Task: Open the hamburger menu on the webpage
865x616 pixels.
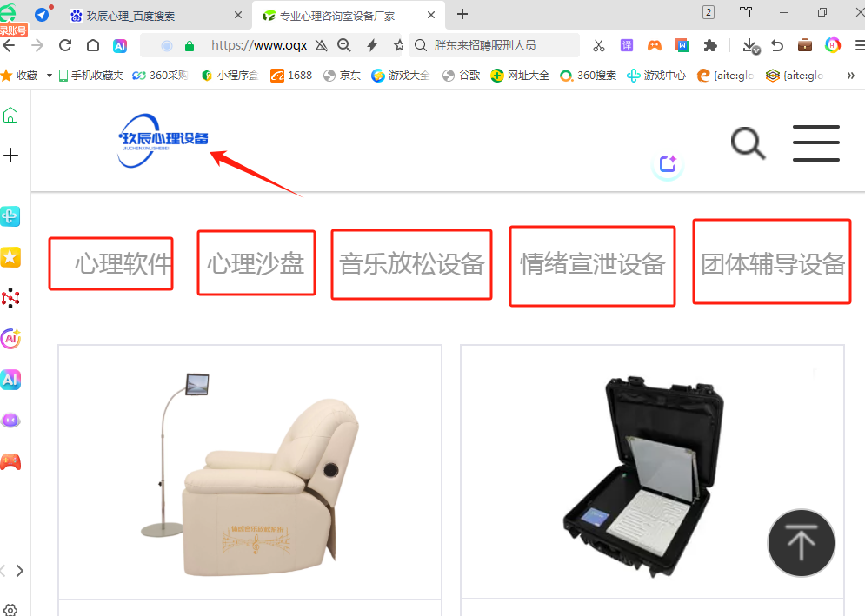Action: tap(815, 143)
